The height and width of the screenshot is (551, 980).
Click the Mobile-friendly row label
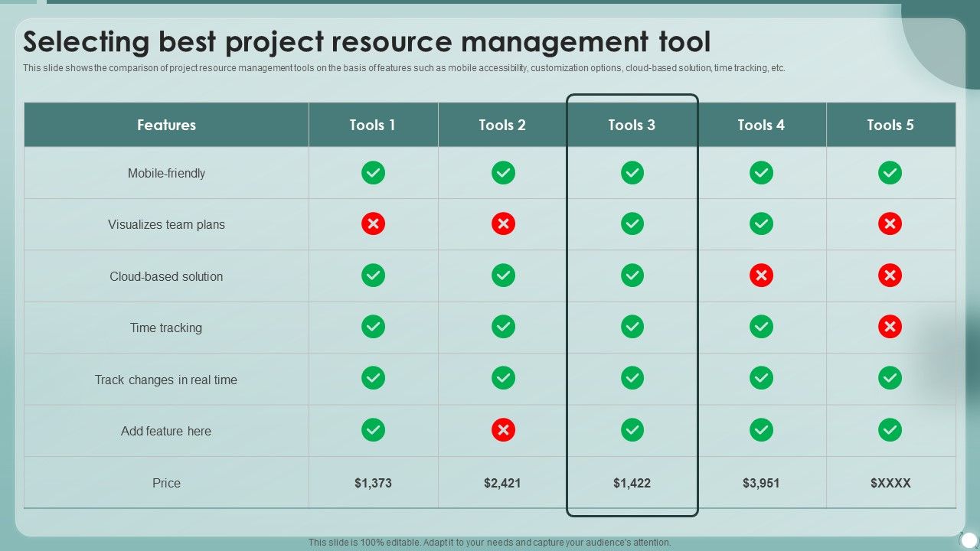click(x=166, y=174)
